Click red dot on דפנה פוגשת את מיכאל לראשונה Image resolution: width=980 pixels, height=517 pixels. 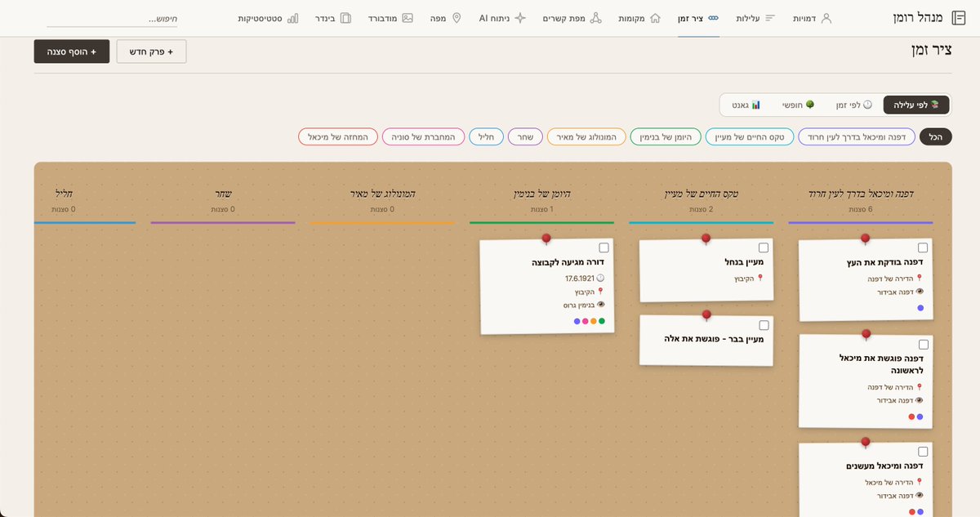coord(912,417)
